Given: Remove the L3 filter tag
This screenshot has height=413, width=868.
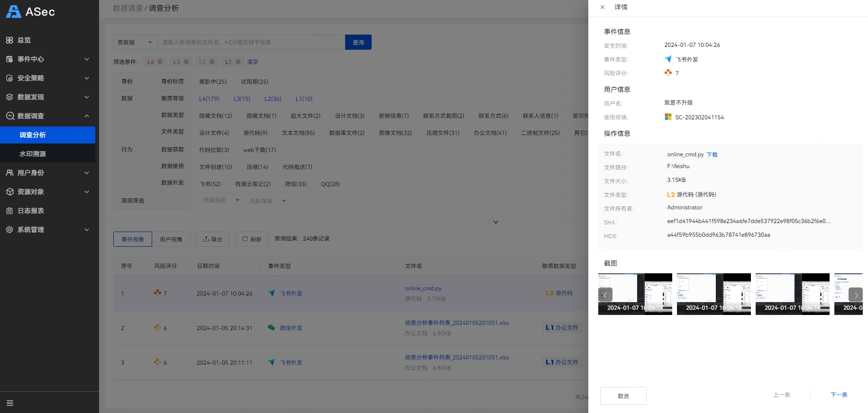Looking at the screenshot, I should click(186, 62).
